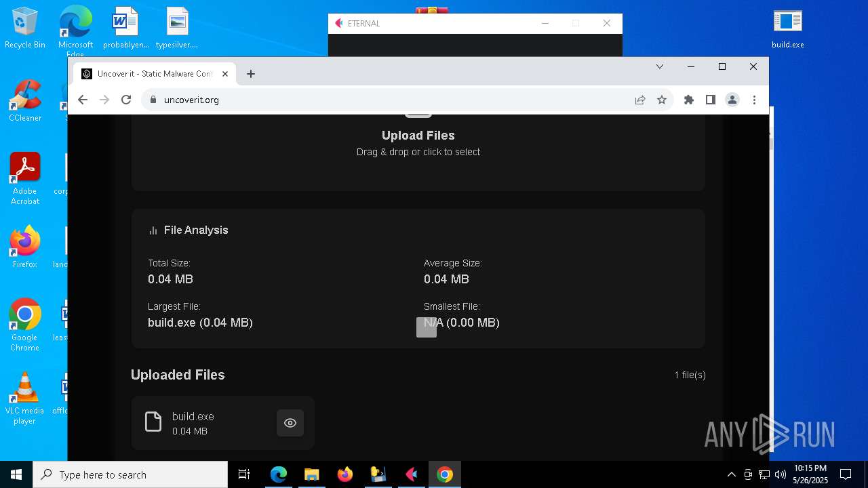868x488 pixels.
Task: Open Firefox from the taskbar
Action: coord(344,474)
